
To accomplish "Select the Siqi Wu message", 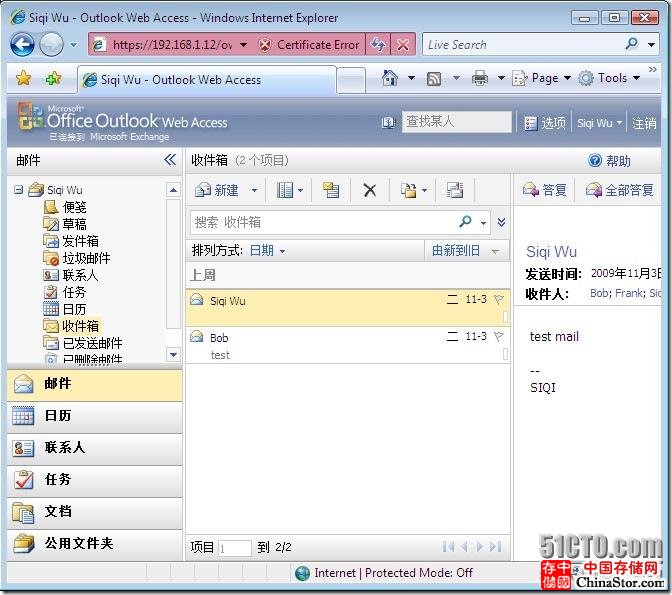I will click(348, 307).
